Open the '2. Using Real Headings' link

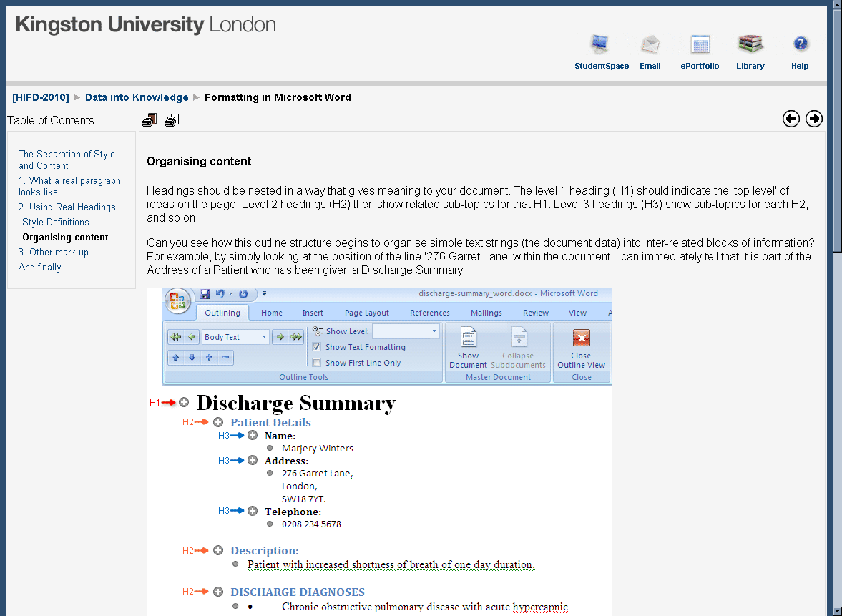[x=67, y=207]
